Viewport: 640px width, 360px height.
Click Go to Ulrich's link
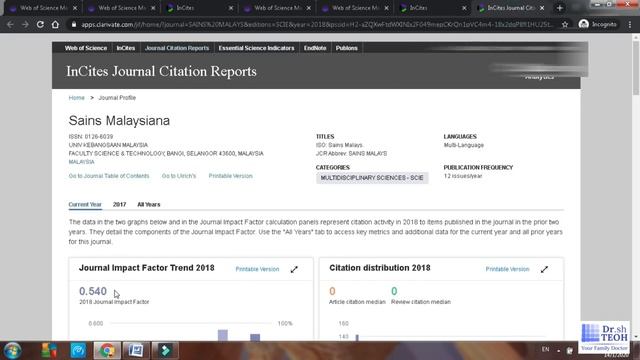(179, 176)
